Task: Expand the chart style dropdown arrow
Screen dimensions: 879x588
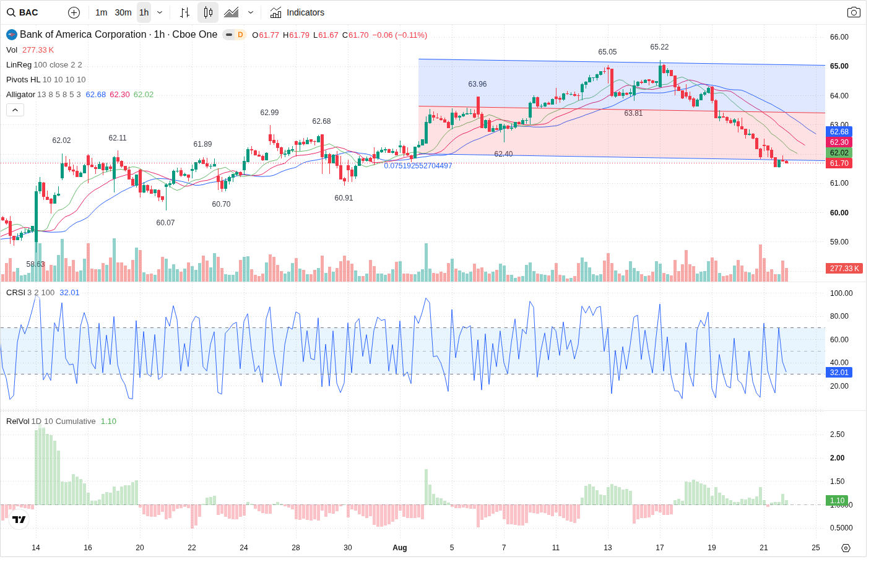Action: (251, 12)
